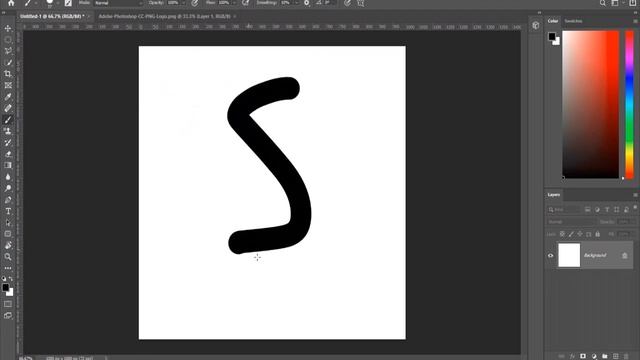Select the Quick Selection tool
Viewport: 640px width, 360px height.
pyautogui.click(x=8, y=62)
